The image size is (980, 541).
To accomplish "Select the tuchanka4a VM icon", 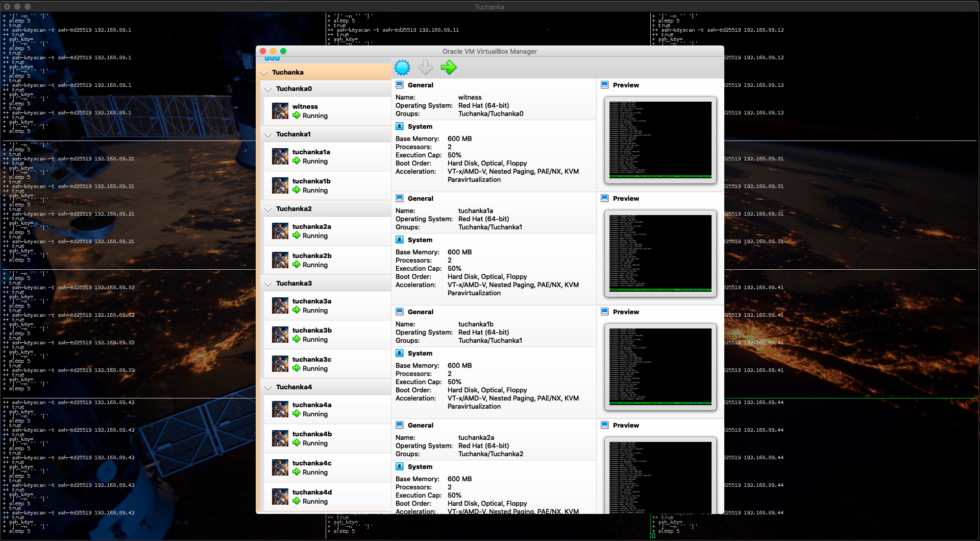I will tap(280, 409).
